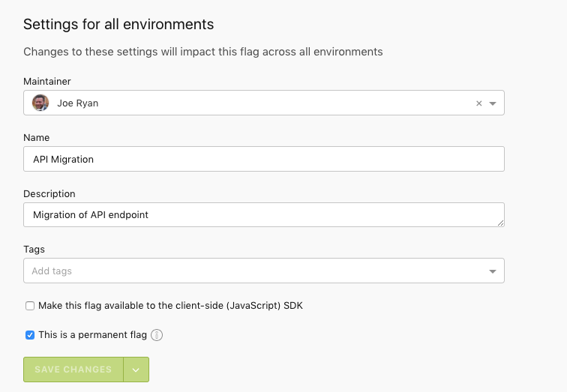Click into the Description text area
The image size is (567, 392).
tap(263, 214)
